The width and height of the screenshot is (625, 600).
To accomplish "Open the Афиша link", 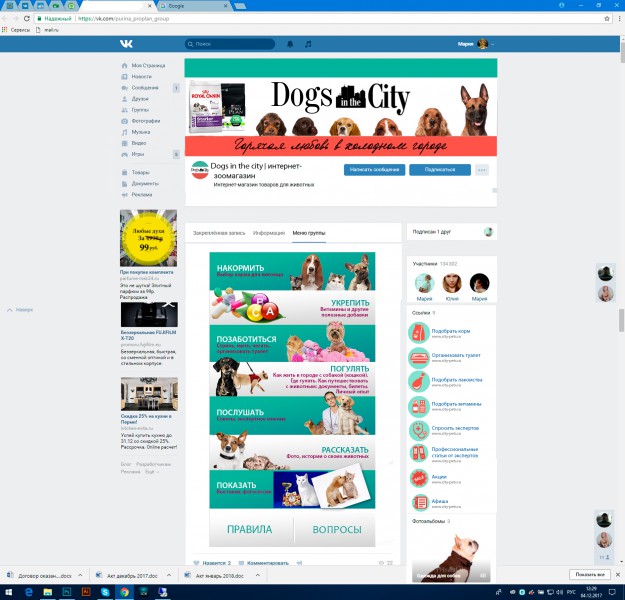I will point(440,501).
